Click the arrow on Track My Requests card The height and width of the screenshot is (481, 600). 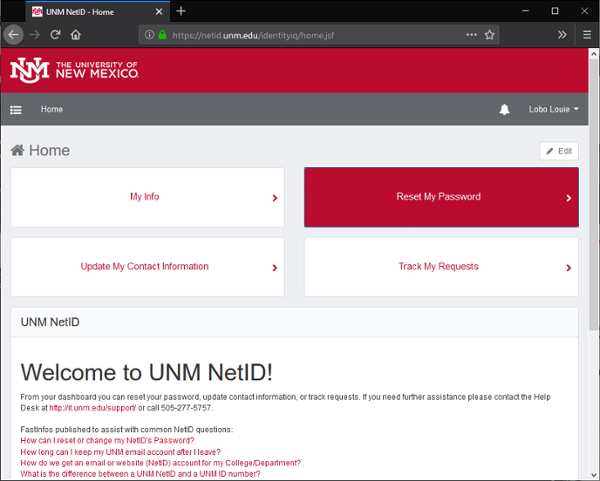coord(569,267)
